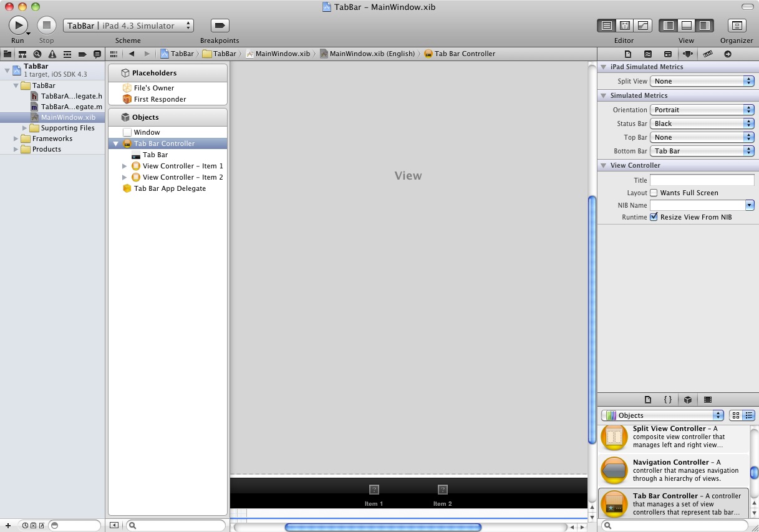This screenshot has height=532, width=759.
Task: Select File's Owner placeholder
Action: (x=153, y=88)
